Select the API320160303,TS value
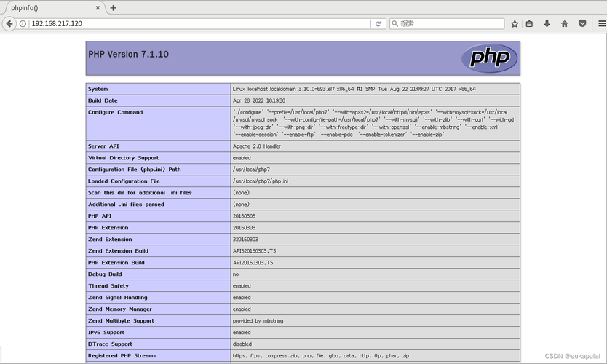Screen dimensions: 607x364 click(254, 251)
